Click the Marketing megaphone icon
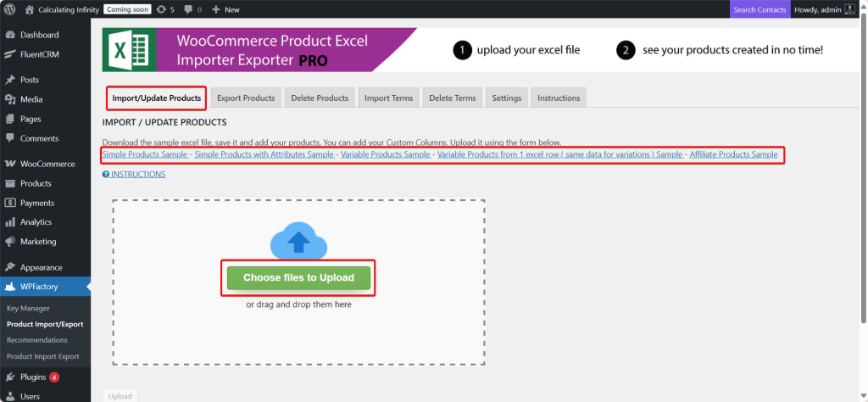Image resolution: width=868 pixels, height=402 pixels. pyautogui.click(x=10, y=242)
